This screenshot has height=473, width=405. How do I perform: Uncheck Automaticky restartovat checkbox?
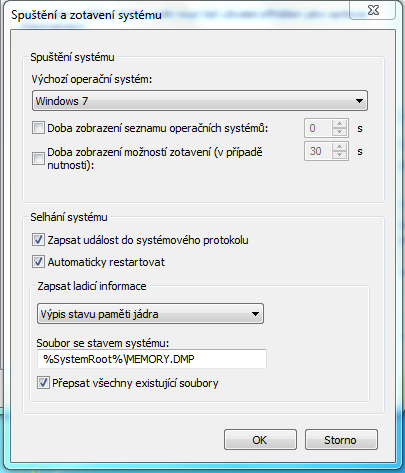point(38,262)
